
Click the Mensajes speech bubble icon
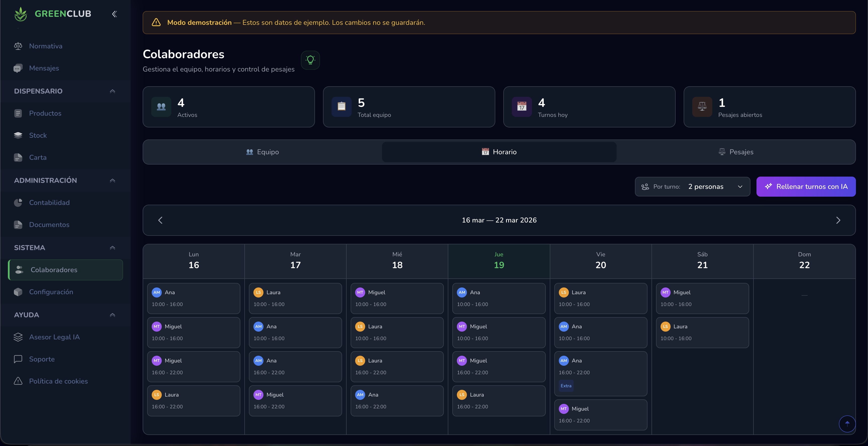click(x=18, y=68)
